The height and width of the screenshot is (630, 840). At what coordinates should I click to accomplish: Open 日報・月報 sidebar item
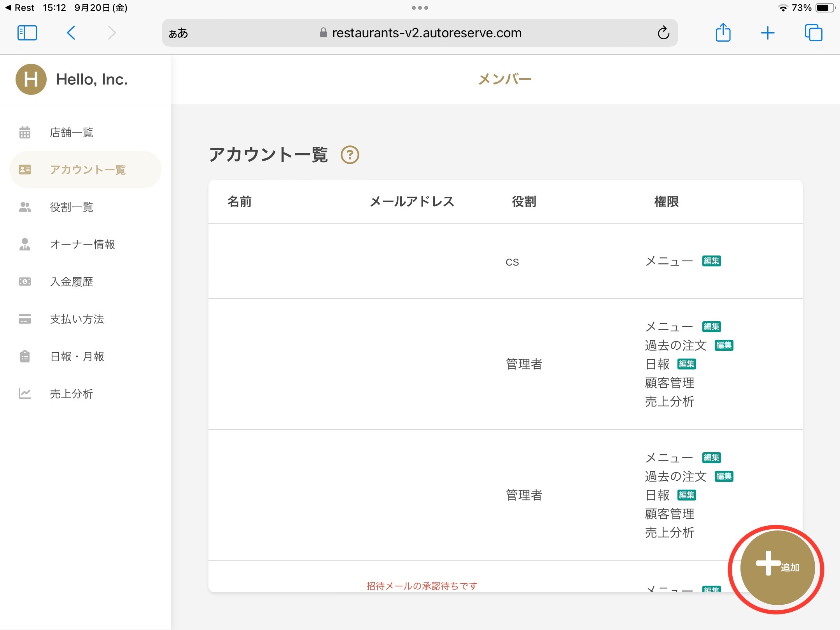(77, 357)
